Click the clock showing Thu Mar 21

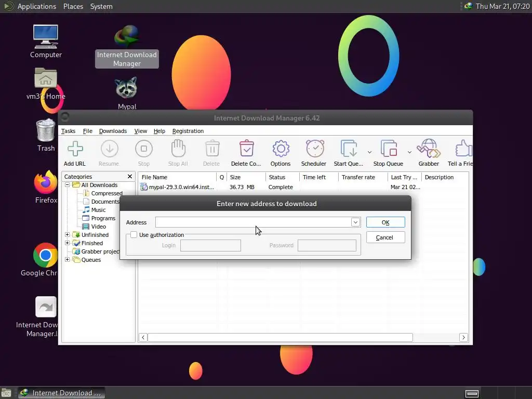[x=502, y=6]
